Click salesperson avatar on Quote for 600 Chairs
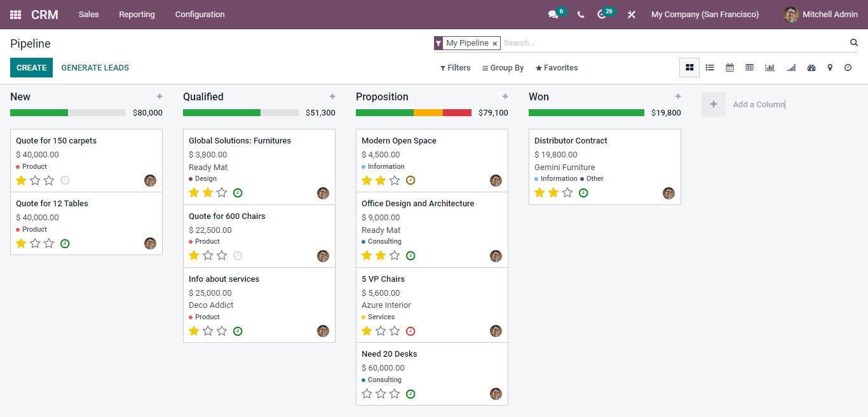868x417 pixels. 323,256
